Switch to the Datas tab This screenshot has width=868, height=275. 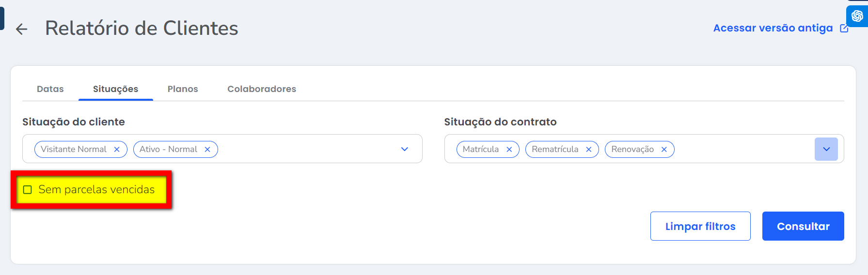pyautogui.click(x=50, y=89)
